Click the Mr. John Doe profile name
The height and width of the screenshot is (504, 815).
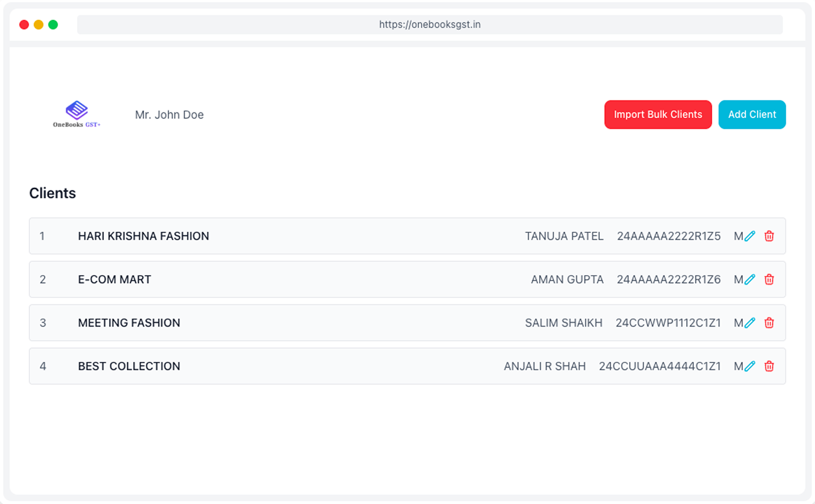pyautogui.click(x=169, y=115)
